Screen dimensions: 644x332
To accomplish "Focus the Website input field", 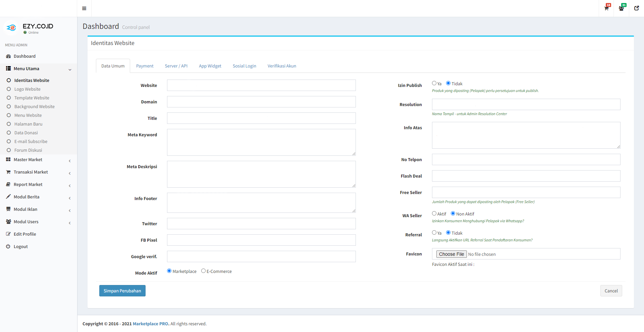I will tap(261, 85).
